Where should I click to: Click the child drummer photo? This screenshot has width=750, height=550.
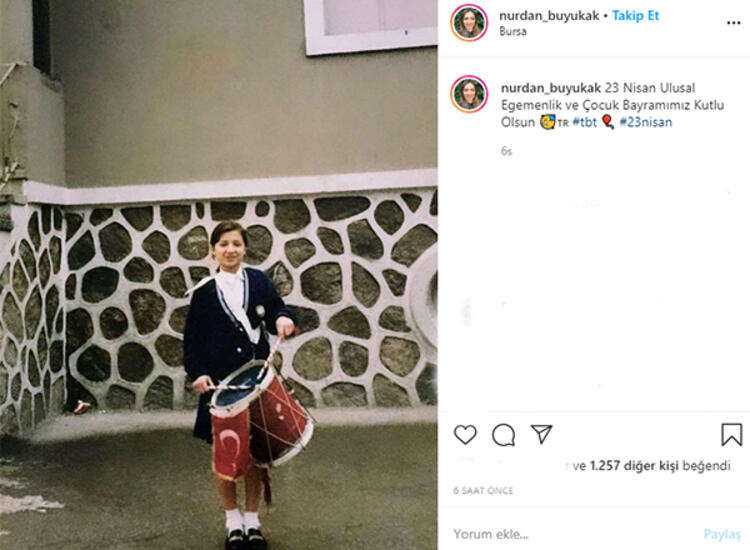pyautogui.click(x=219, y=275)
